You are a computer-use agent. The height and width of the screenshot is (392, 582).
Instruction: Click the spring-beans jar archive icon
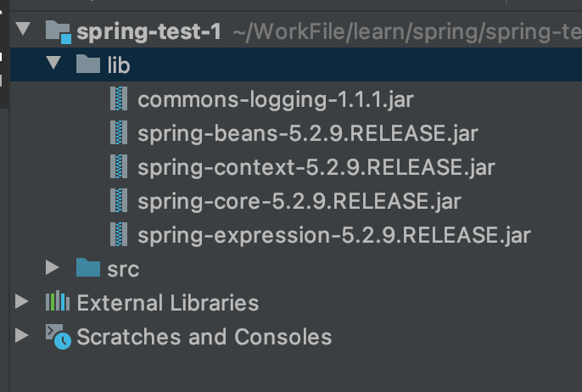(x=120, y=133)
